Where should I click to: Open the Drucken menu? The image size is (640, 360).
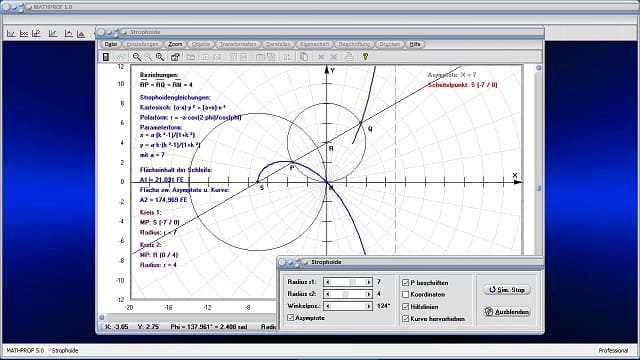[389, 44]
